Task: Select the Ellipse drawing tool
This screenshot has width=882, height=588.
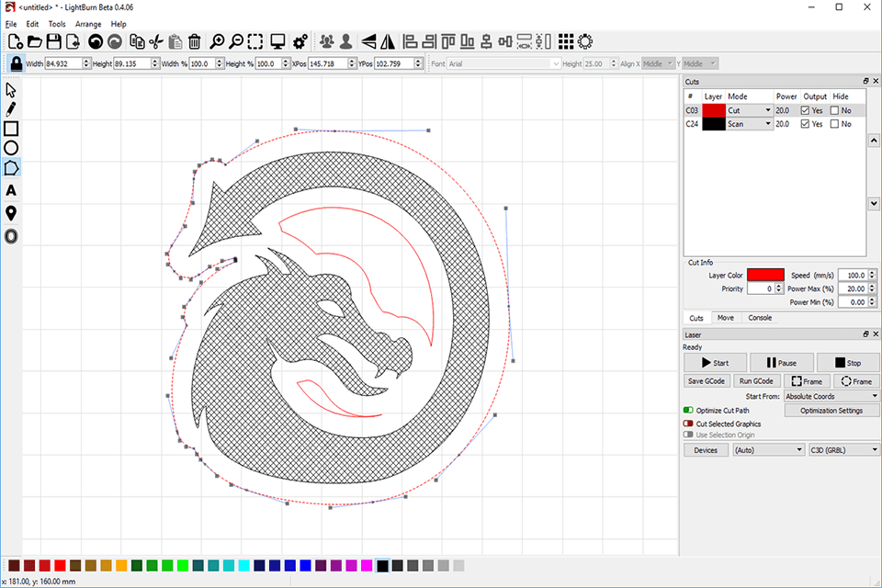Action: click(x=11, y=147)
